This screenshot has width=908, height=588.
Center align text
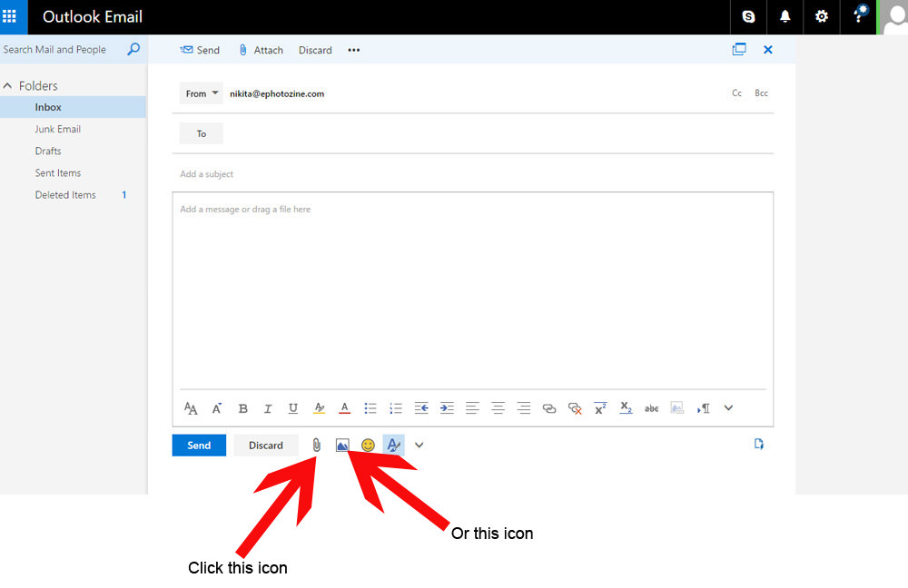[498, 408]
